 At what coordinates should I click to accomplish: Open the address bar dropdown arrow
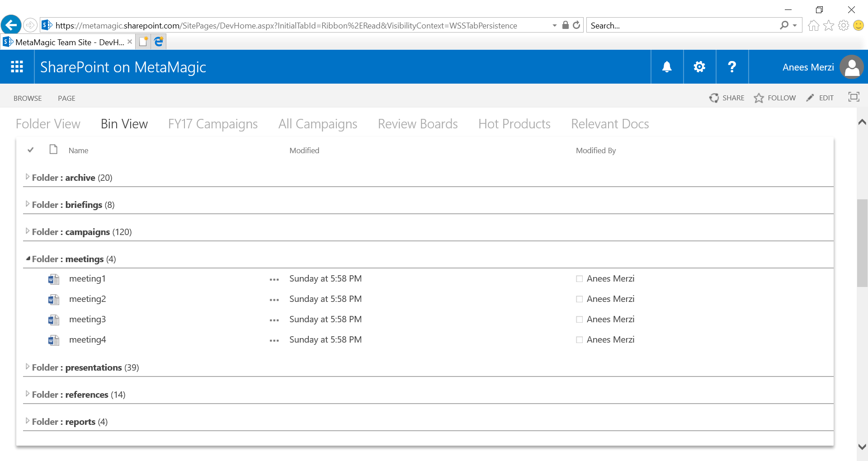(555, 26)
